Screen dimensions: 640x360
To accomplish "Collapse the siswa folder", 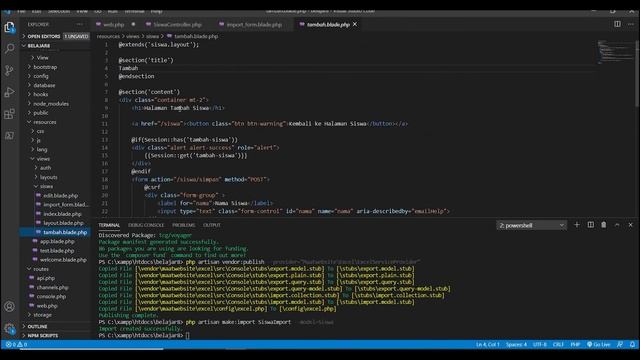I will coord(46,186).
